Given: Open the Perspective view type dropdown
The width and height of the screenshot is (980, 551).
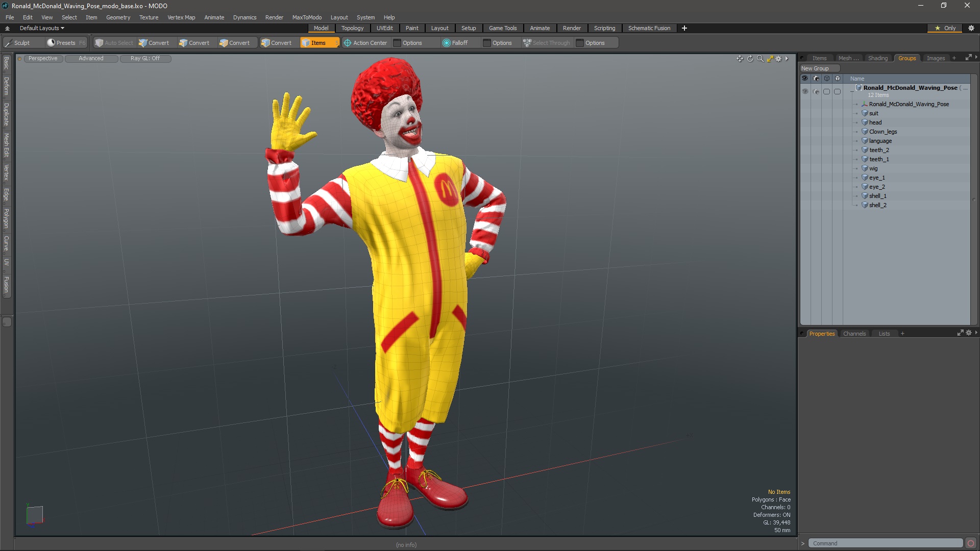Looking at the screenshot, I should [x=43, y=58].
